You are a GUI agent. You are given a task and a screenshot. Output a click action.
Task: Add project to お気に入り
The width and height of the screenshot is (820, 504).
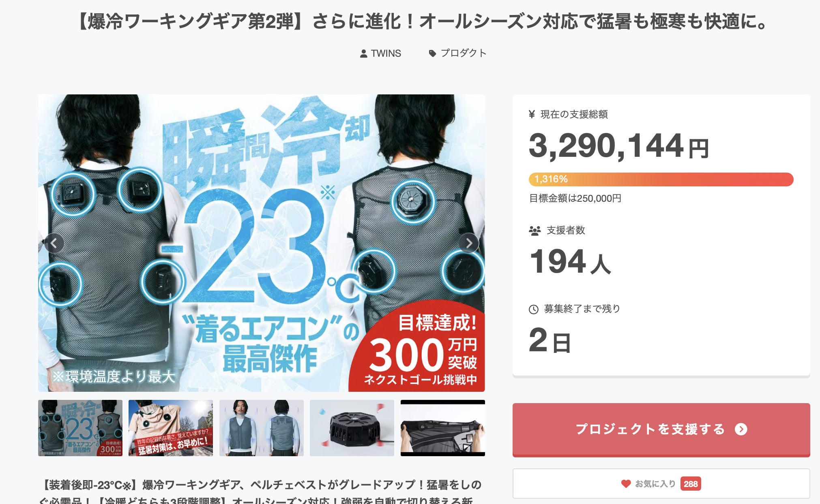click(661, 484)
